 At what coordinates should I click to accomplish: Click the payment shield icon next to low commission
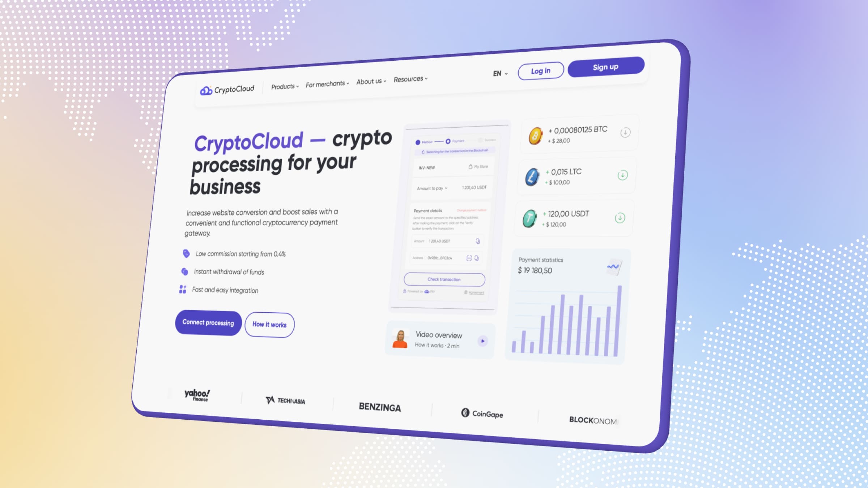click(185, 253)
